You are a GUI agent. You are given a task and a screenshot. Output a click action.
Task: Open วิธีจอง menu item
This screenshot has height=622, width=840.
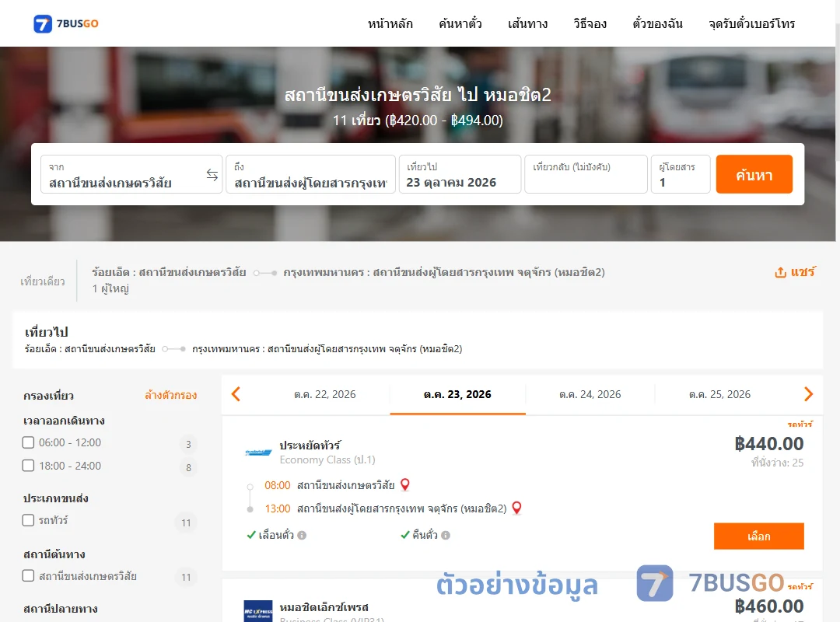(x=590, y=23)
